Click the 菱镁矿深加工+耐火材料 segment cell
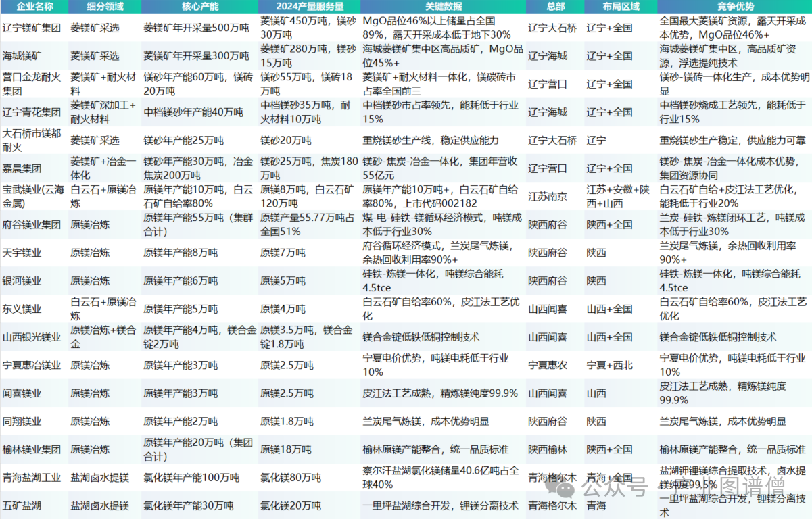Viewport: 812px width, 519px height. pyautogui.click(x=105, y=112)
